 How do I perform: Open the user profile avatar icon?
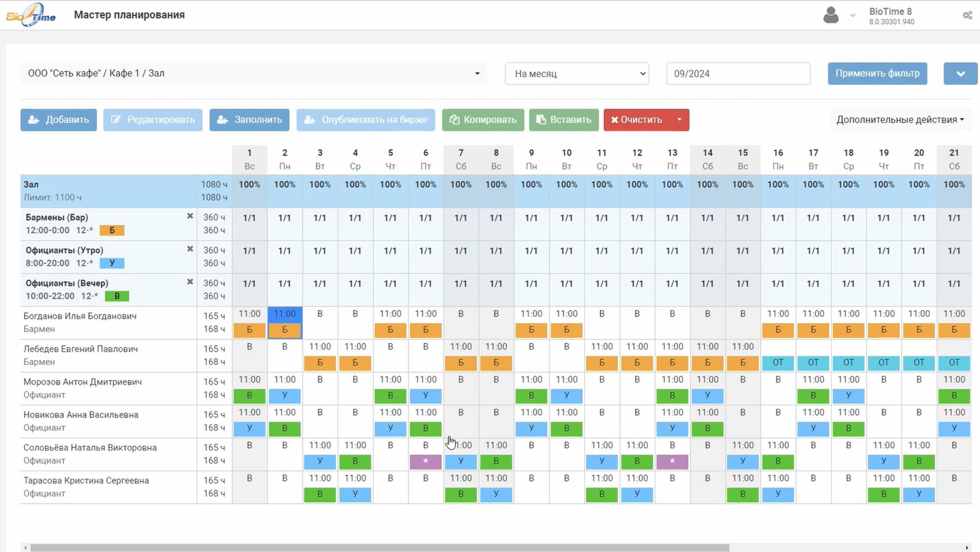point(831,15)
